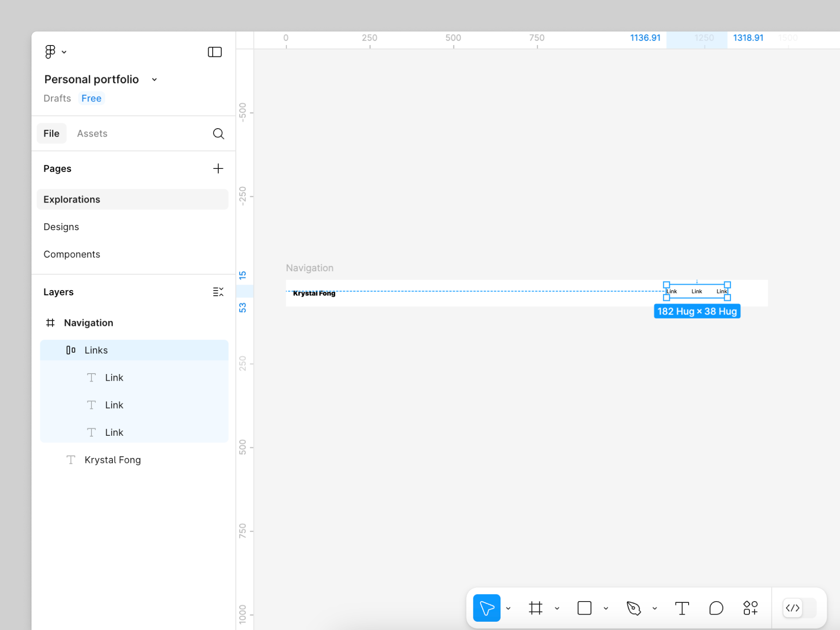Open shape tools dropdown chevron
The image size is (840, 630).
point(606,608)
